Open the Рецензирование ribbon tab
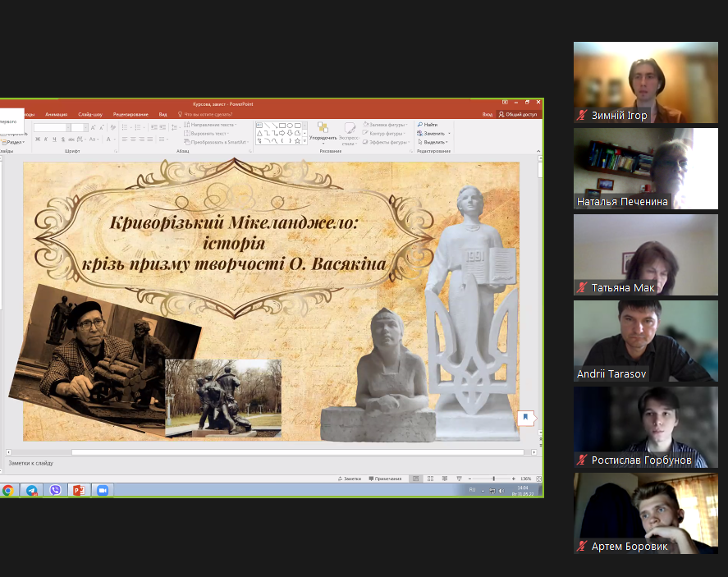728x577 pixels. tap(130, 114)
